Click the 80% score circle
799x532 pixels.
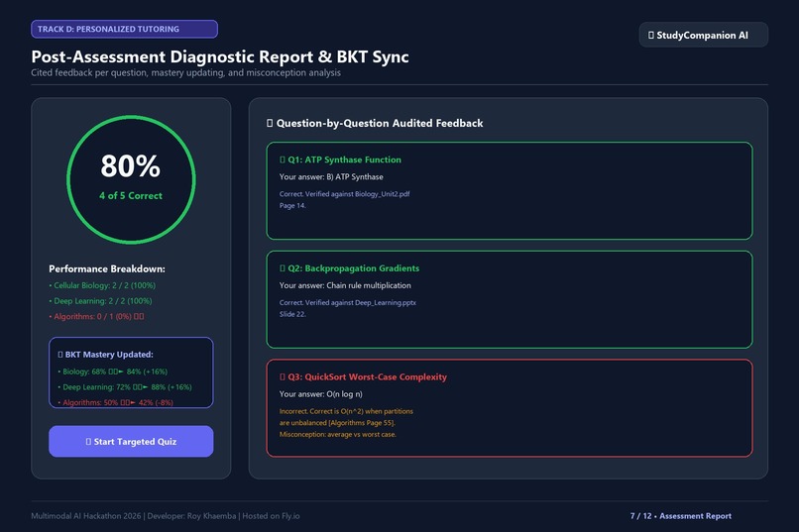131,179
